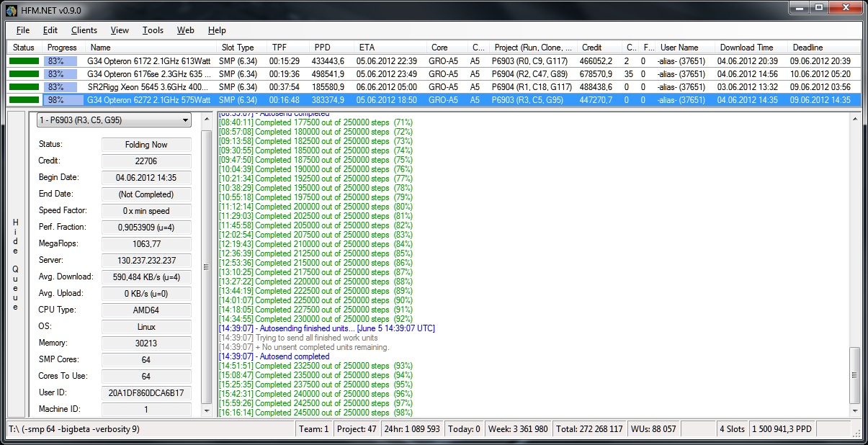Click the Total: 272 268 117 status entry
This screenshot has height=445, width=868.
click(x=589, y=429)
